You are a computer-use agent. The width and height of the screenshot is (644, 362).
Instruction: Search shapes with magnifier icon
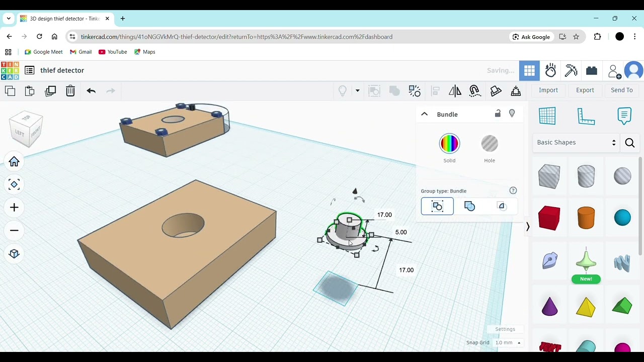tap(630, 143)
